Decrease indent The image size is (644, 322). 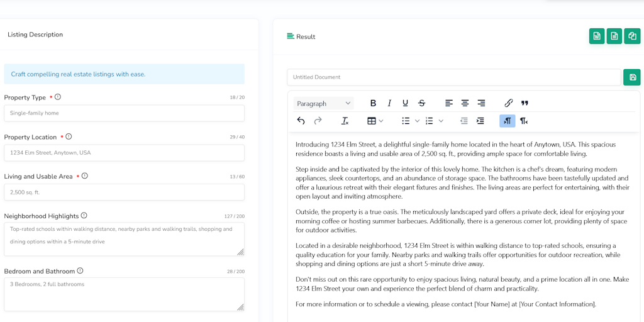click(x=464, y=121)
